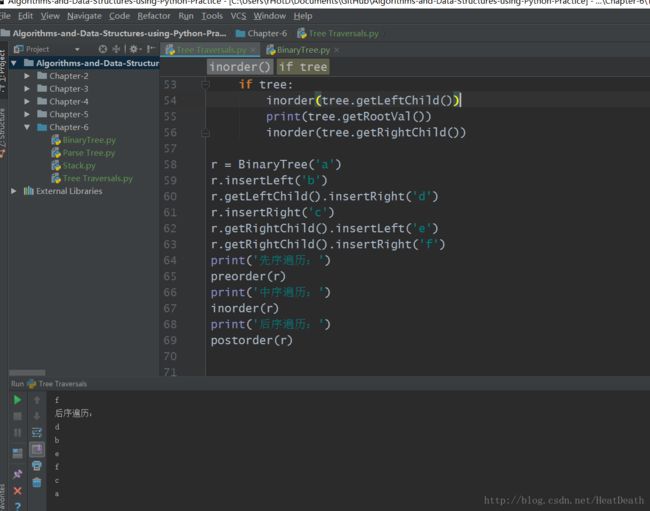Expand the Chapter-4 folder
The width and height of the screenshot is (650, 511).
tap(27, 102)
